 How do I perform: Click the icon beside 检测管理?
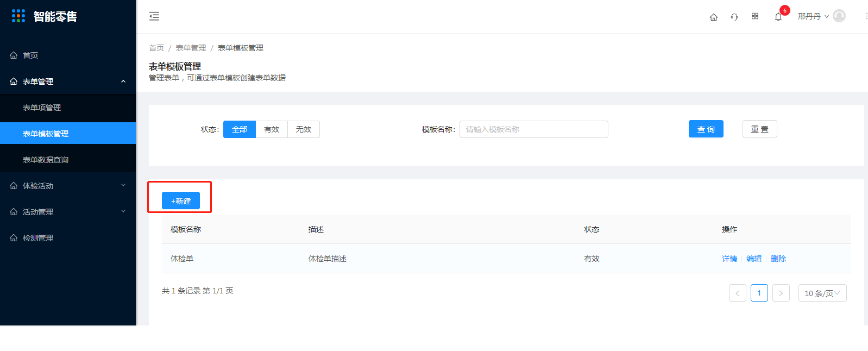pyautogui.click(x=14, y=238)
